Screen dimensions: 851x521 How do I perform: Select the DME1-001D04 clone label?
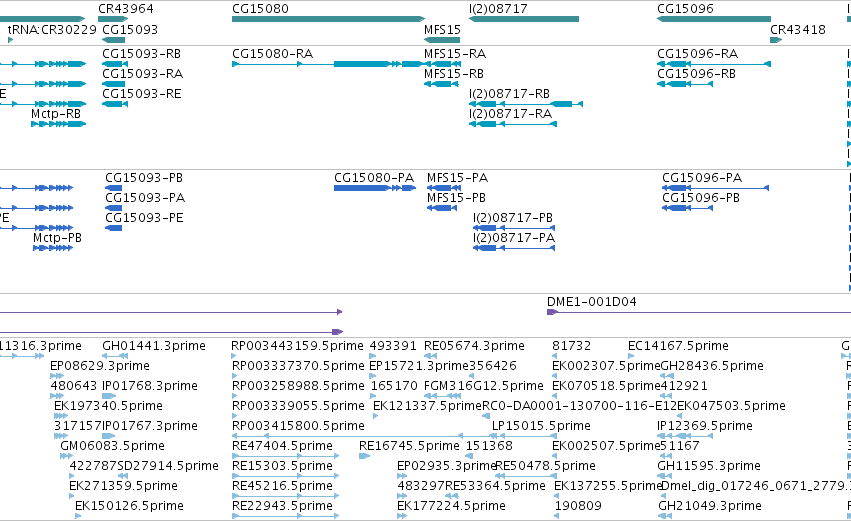tap(592, 302)
